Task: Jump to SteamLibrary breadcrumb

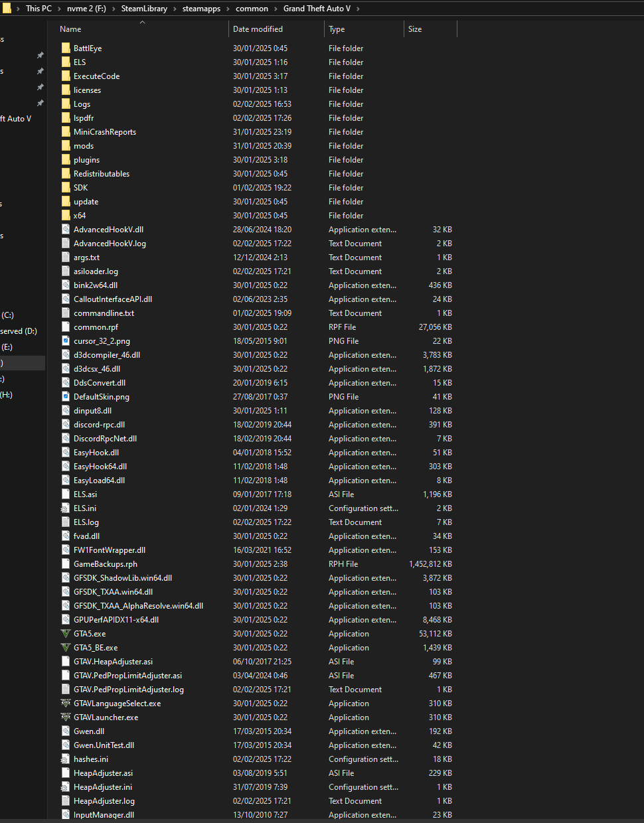Action: 144,9
